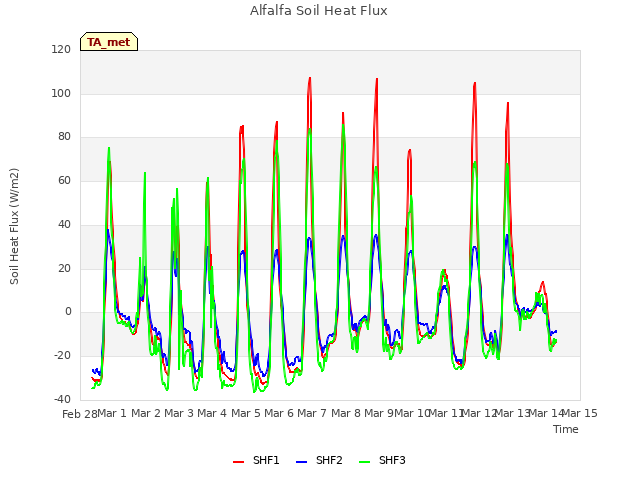Click the -20 y-axis tick label

click(x=62, y=356)
